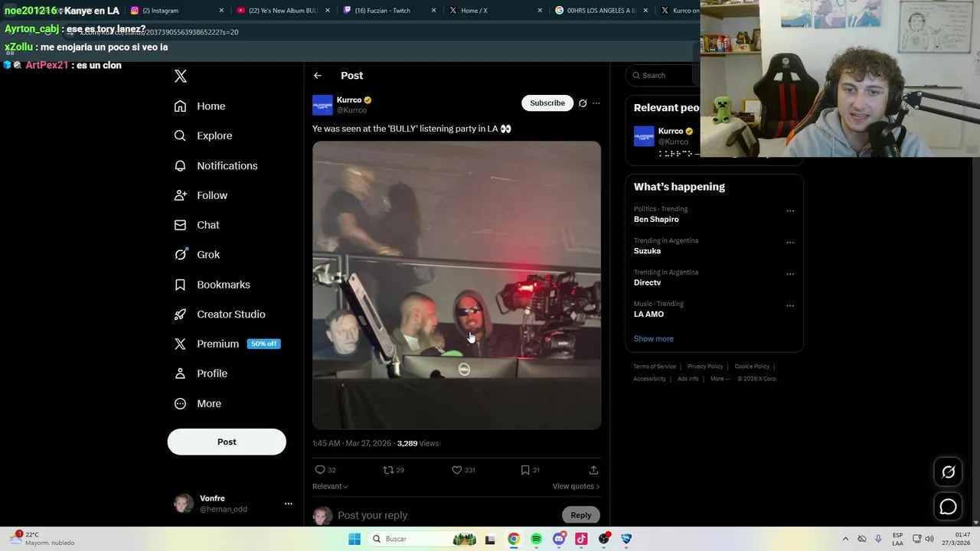Open Creator Studio
This screenshot has height=551, width=980.
(x=220, y=315)
